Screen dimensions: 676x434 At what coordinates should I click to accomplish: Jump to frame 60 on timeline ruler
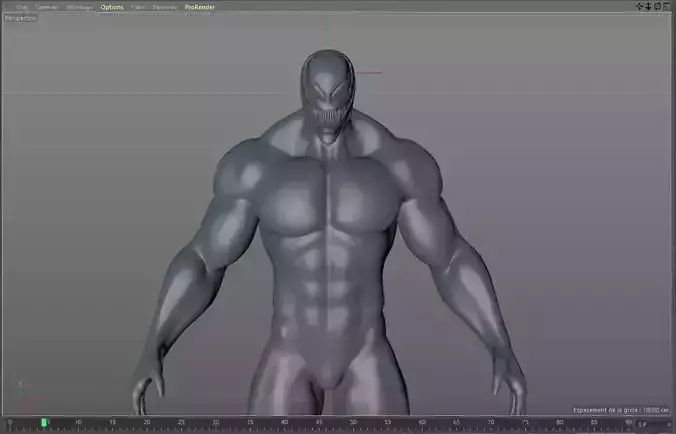(422, 422)
